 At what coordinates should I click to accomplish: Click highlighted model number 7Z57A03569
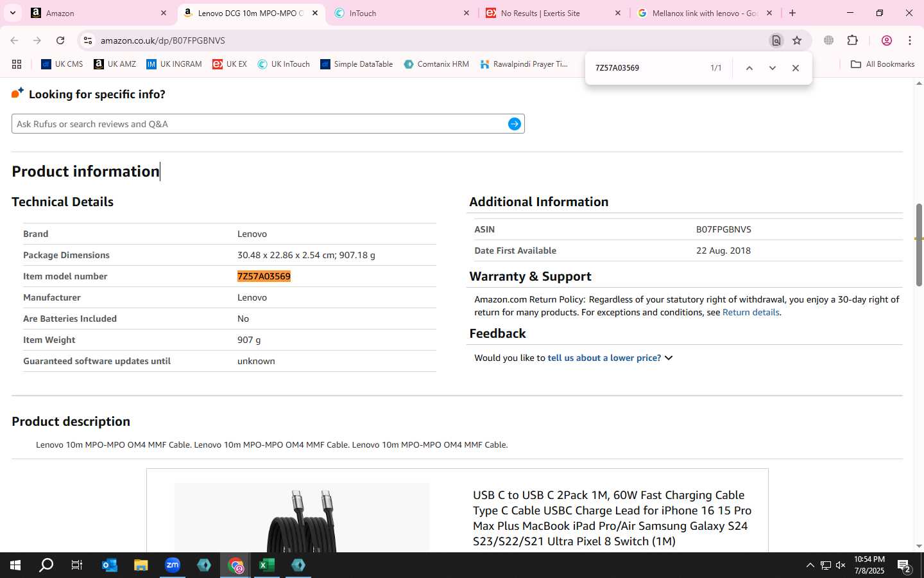coord(264,276)
